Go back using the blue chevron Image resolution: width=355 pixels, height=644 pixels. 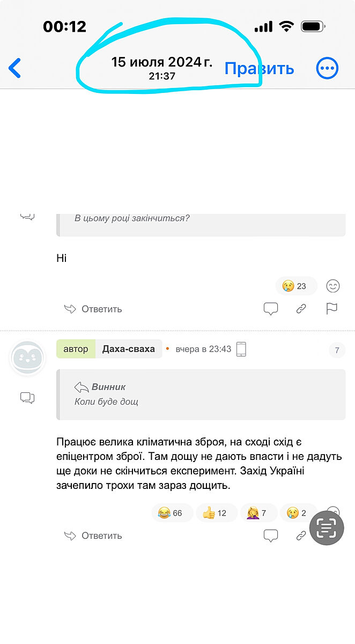pos(15,69)
